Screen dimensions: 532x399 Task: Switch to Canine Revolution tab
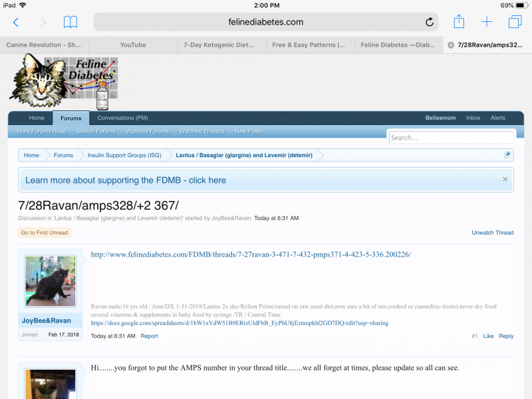(44, 45)
